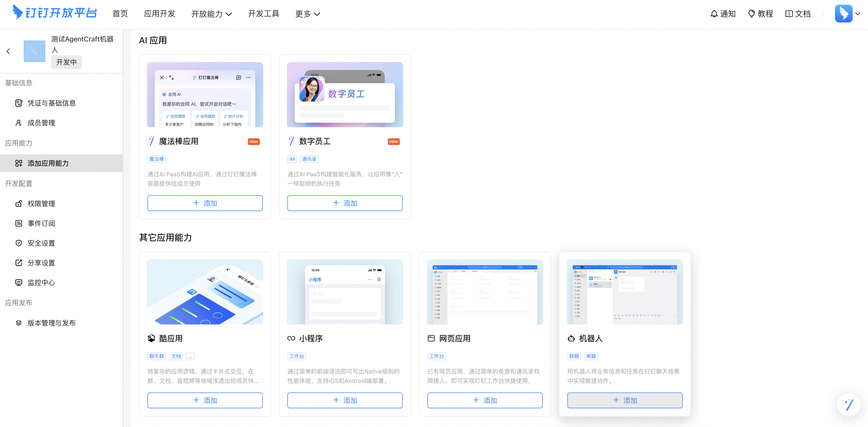Click the 数字员工 preview image
This screenshot has width=868, height=427.
(x=345, y=94)
